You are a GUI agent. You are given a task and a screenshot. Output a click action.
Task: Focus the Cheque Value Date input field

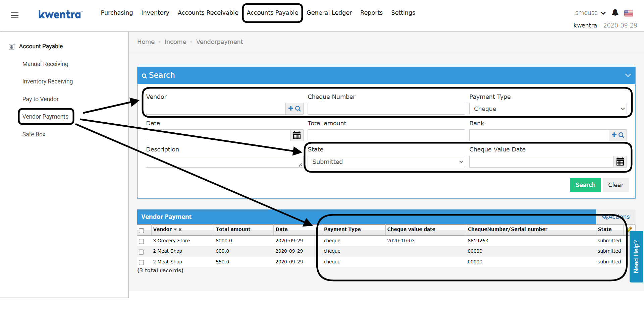pyautogui.click(x=541, y=162)
